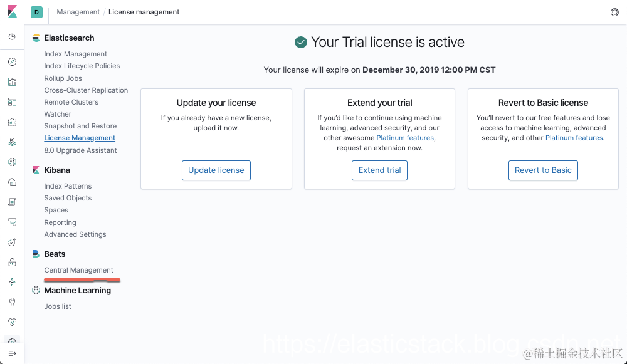Open Advanced Settings

pyautogui.click(x=75, y=234)
